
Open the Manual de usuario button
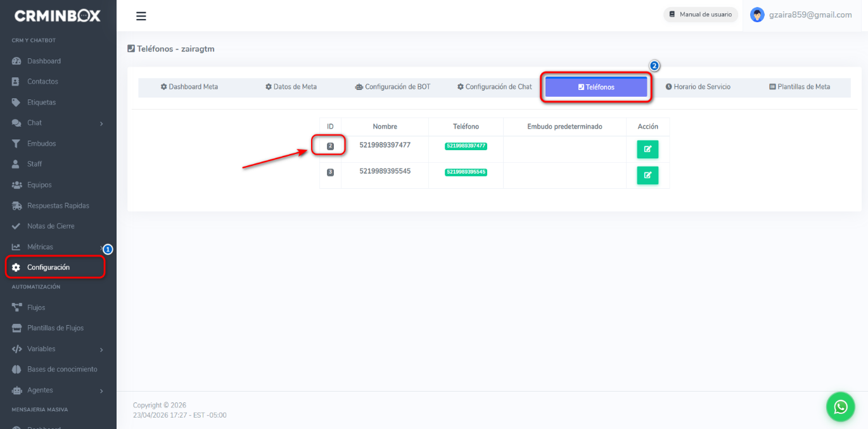(x=700, y=15)
